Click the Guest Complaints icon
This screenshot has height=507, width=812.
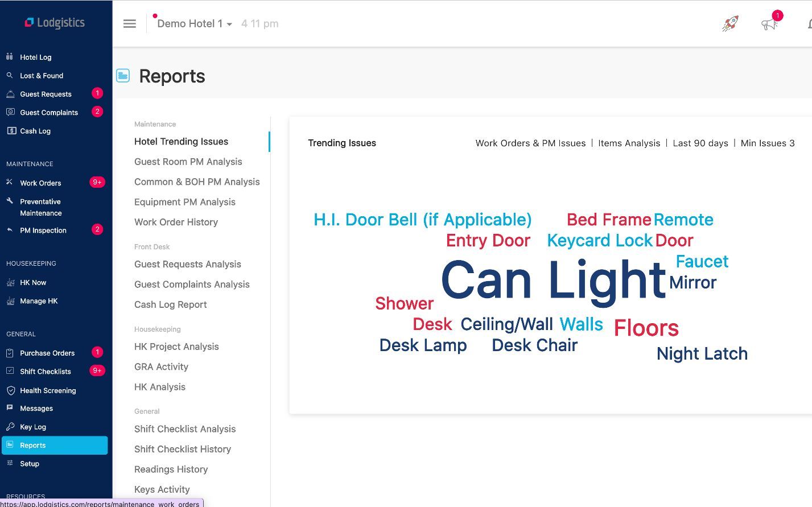coord(10,112)
